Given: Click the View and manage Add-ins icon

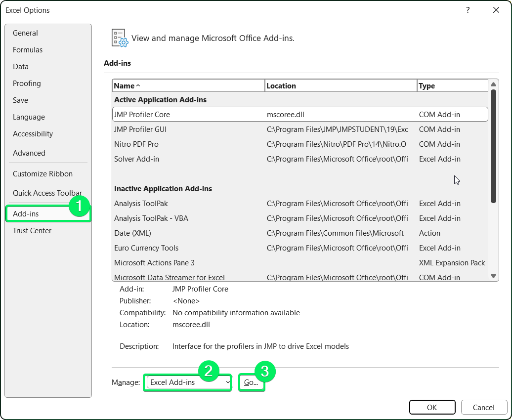Looking at the screenshot, I should pyautogui.click(x=119, y=38).
